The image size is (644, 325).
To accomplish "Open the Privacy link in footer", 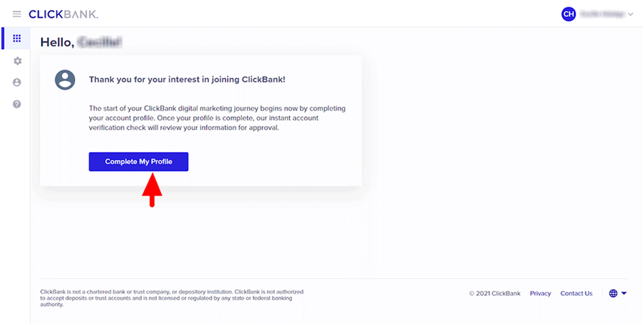I will [540, 294].
